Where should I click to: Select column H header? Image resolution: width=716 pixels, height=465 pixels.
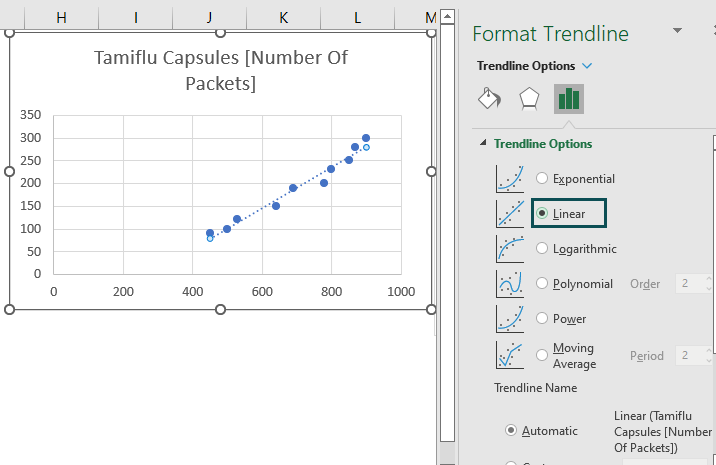pyautogui.click(x=61, y=18)
